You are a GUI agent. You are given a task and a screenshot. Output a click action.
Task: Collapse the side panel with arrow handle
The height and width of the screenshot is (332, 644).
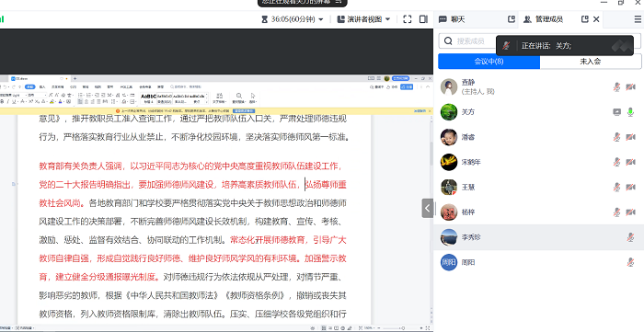pyautogui.click(x=427, y=208)
